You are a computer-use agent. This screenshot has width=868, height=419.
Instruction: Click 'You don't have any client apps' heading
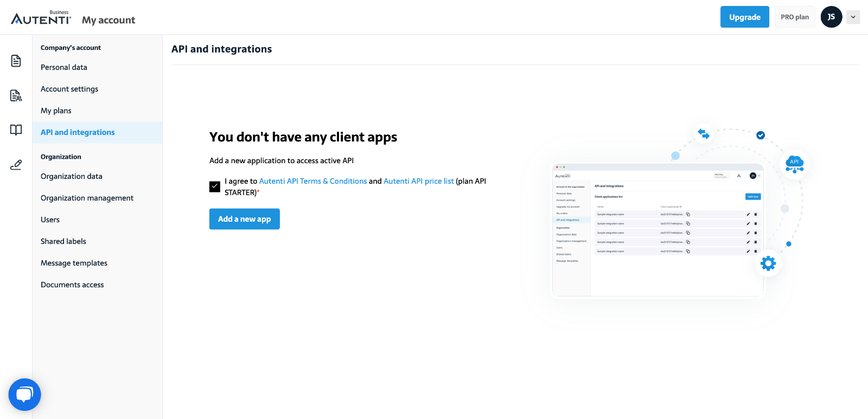tap(303, 137)
